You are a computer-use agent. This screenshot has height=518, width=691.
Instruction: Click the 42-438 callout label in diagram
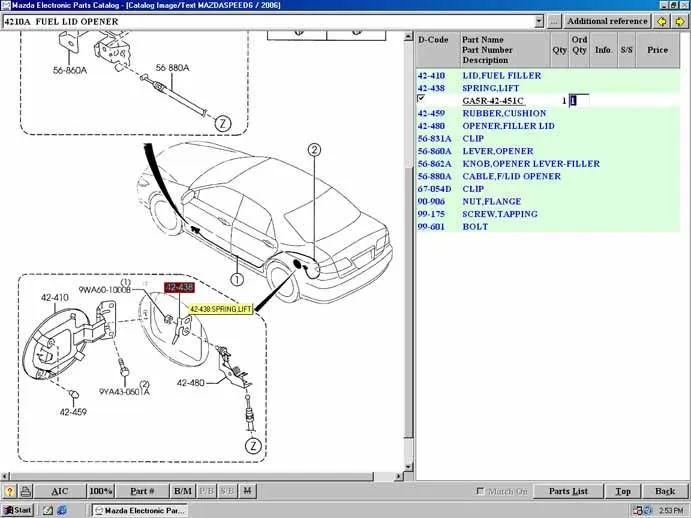click(x=180, y=288)
